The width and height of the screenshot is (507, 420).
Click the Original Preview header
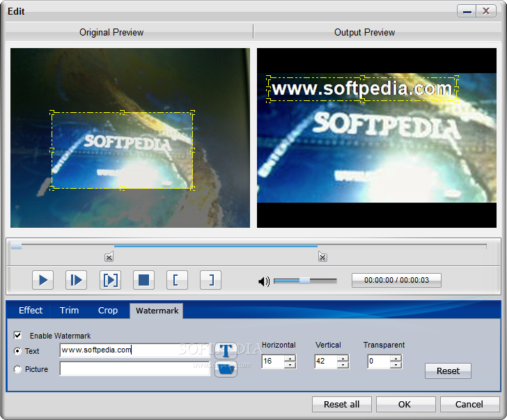click(111, 32)
